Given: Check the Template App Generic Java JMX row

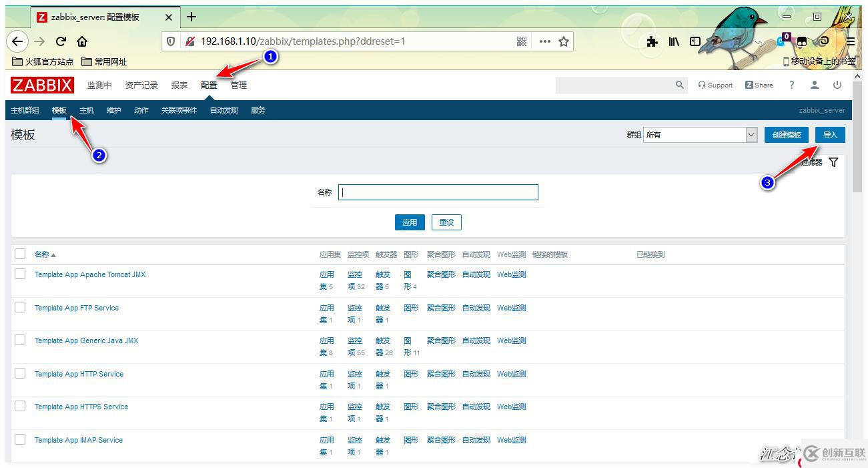Looking at the screenshot, I should 20,340.
